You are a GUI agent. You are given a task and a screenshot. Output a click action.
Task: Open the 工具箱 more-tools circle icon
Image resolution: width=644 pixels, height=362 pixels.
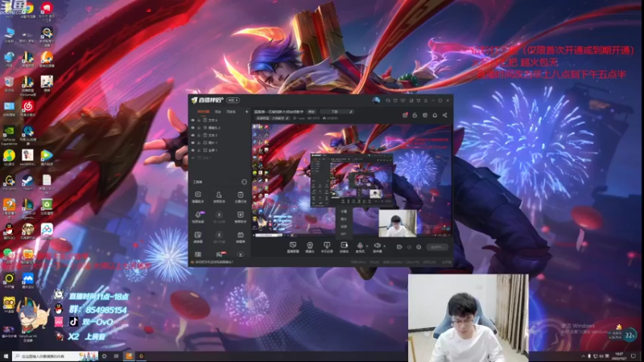pyautogui.click(x=244, y=182)
